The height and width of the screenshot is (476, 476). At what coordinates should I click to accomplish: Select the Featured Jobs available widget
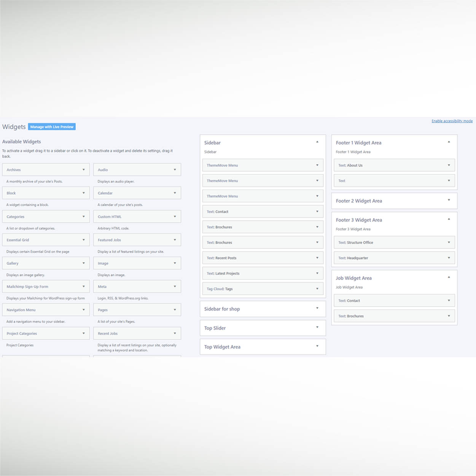click(133, 240)
